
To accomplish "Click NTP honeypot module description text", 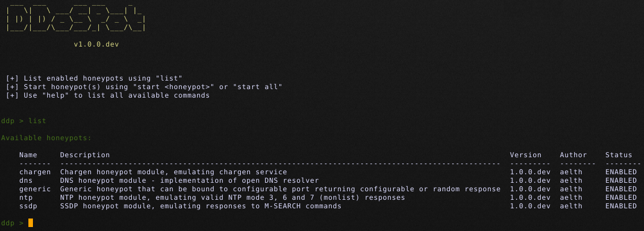I will (x=232, y=198).
